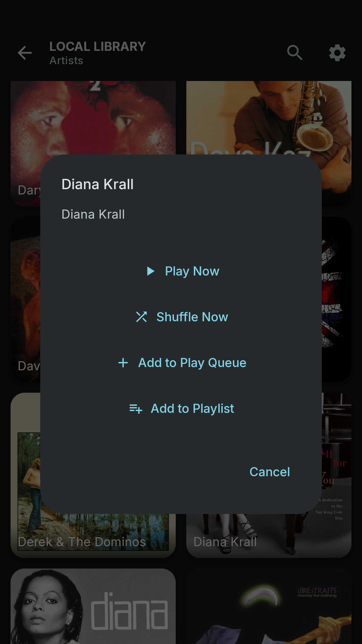Tap the shuffle arrows icon
362x644 pixels.
click(x=142, y=317)
